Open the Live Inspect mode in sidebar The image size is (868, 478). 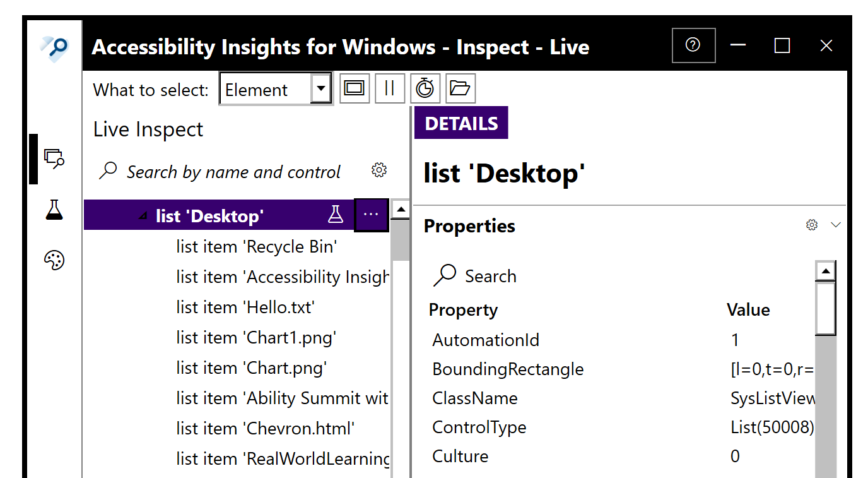54,158
